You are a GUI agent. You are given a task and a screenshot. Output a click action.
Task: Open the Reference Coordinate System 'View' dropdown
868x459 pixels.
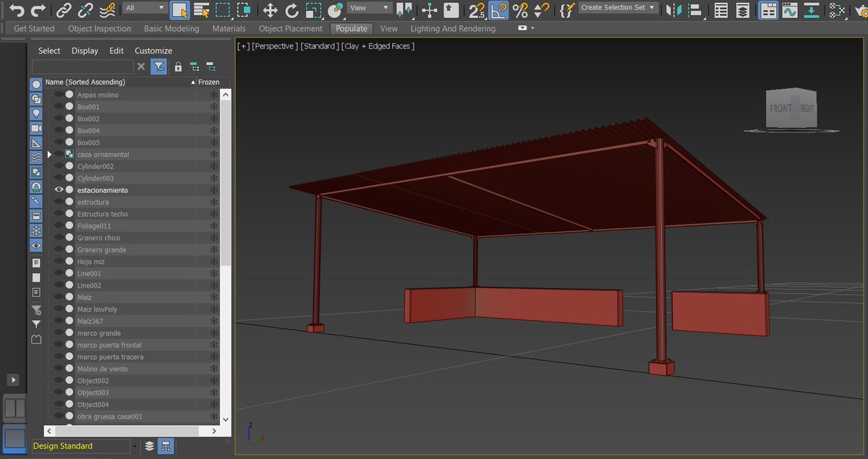point(370,8)
